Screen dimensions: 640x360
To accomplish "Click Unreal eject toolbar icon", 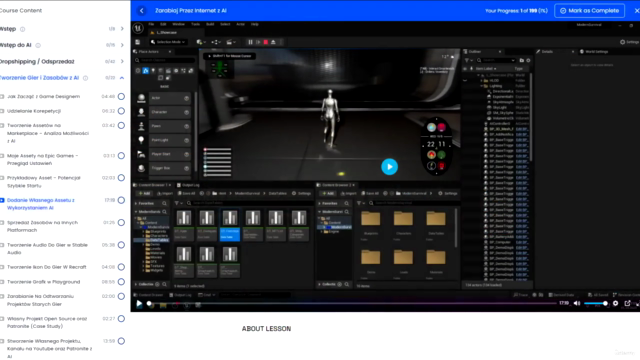I will coord(273,42).
